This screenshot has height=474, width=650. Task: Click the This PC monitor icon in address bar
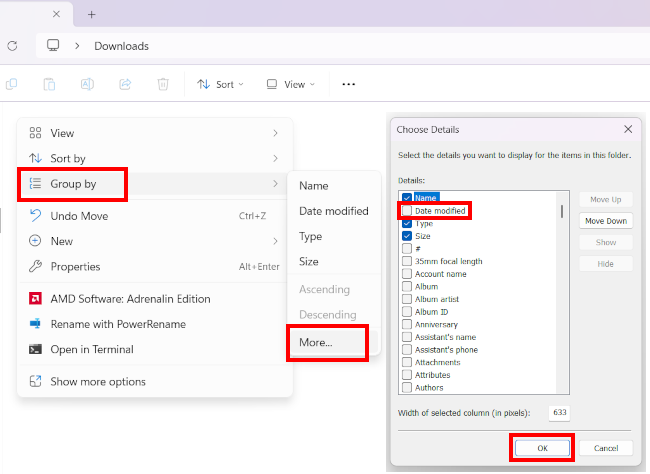pos(53,45)
